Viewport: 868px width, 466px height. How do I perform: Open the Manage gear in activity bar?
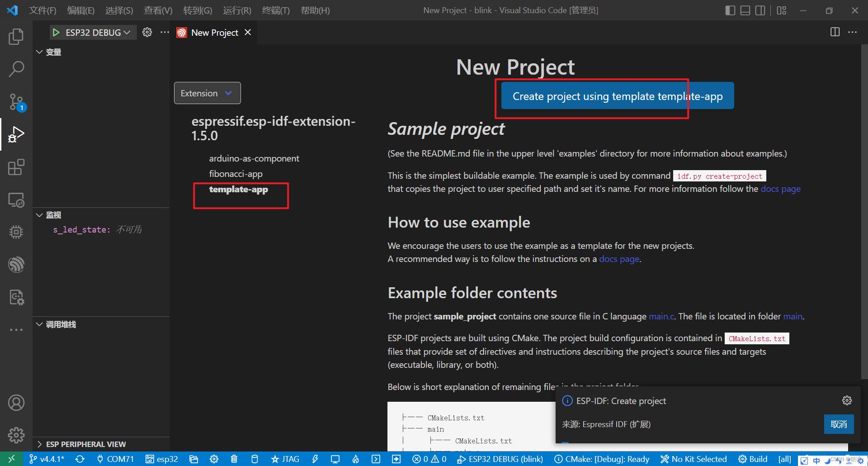tap(16, 435)
